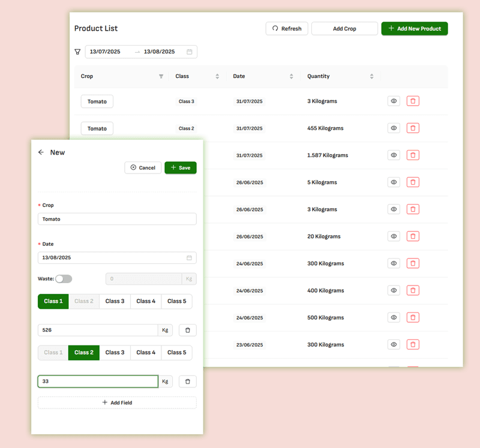Sort by the Class column
This screenshot has height=448, width=480.
(217, 77)
